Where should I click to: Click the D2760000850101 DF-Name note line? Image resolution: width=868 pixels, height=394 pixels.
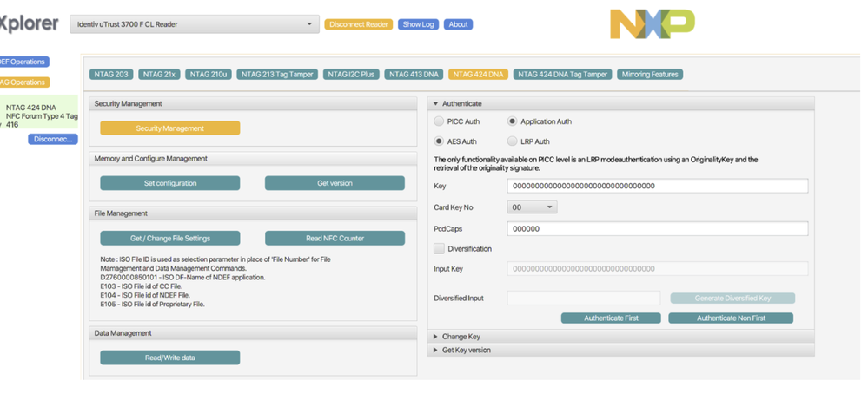(x=182, y=278)
